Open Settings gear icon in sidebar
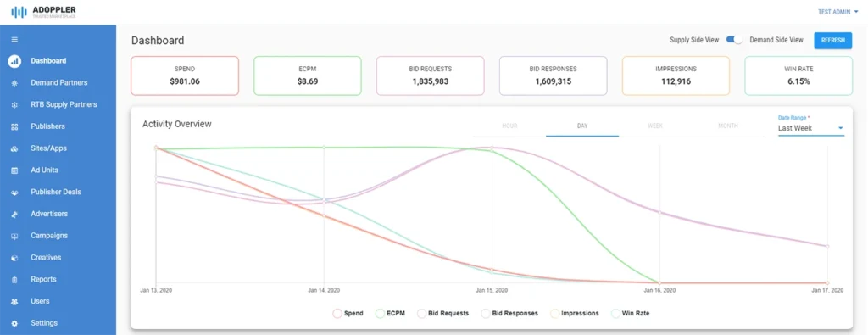This screenshot has height=335, width=868. 14,323
